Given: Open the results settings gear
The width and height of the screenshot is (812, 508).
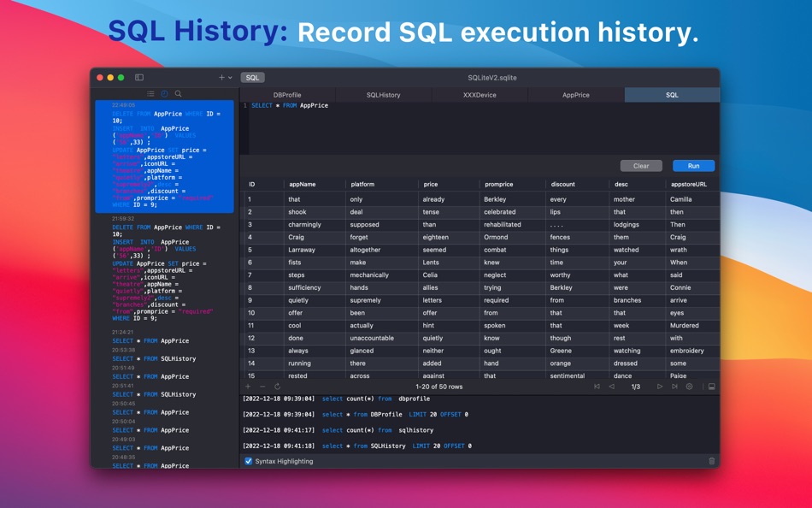Looking at the screenshot, I should (690, 387).
